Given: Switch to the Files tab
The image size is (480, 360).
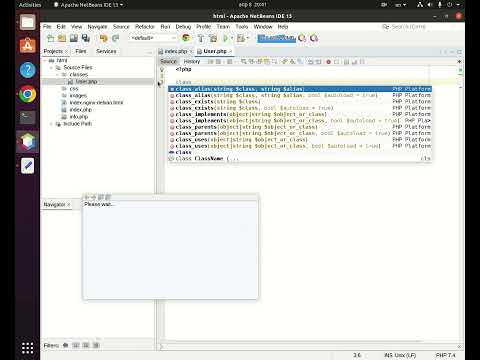Looking at the screenshot, I should (81, 51).
